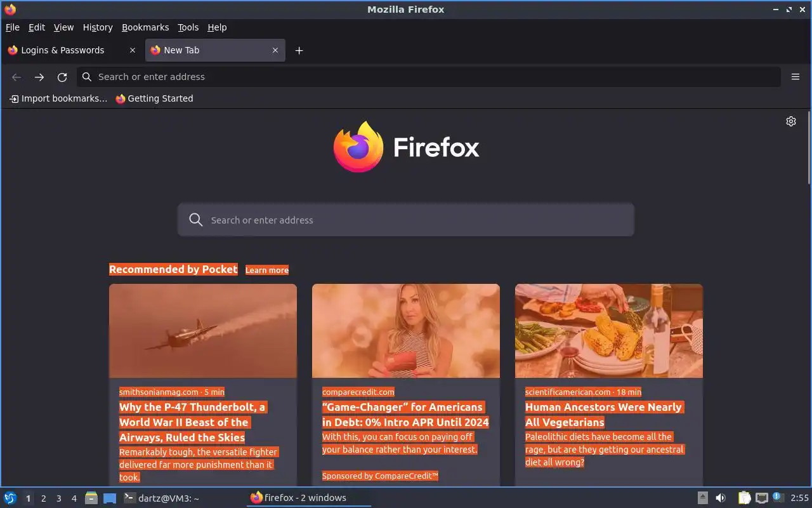Open the Getting Started bookmark

coord(154,98)
